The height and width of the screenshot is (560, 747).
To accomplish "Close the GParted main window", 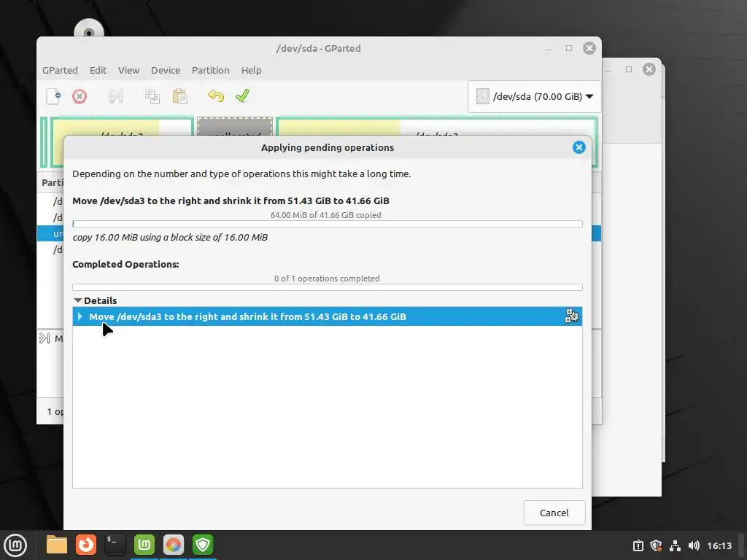I will click(589, 48).
